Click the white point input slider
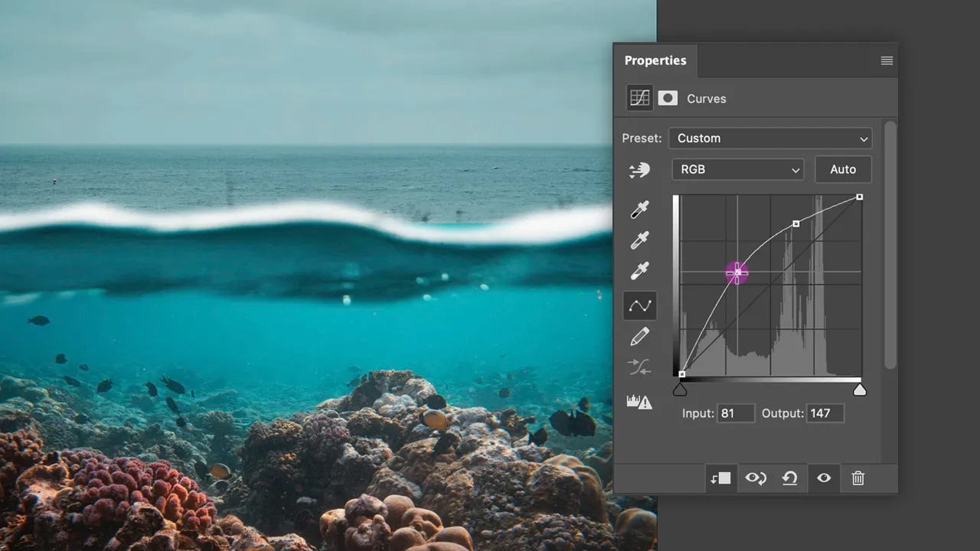The image size is (980, 551). pyautogui.click(x=860, y=390)
